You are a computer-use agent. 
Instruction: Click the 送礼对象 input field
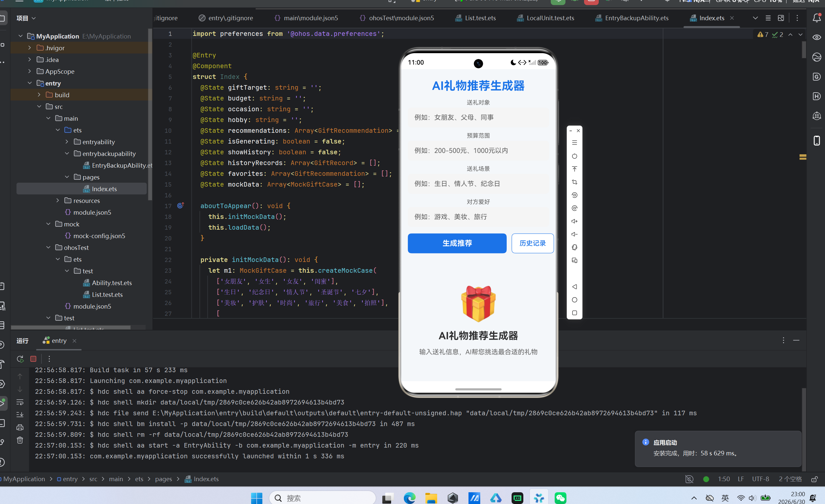tap(478, 117)
